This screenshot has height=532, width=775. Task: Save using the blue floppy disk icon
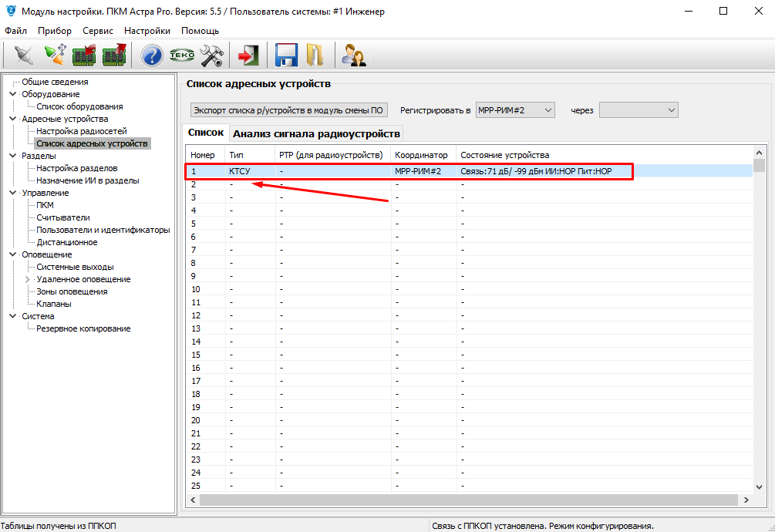(286, 55)
